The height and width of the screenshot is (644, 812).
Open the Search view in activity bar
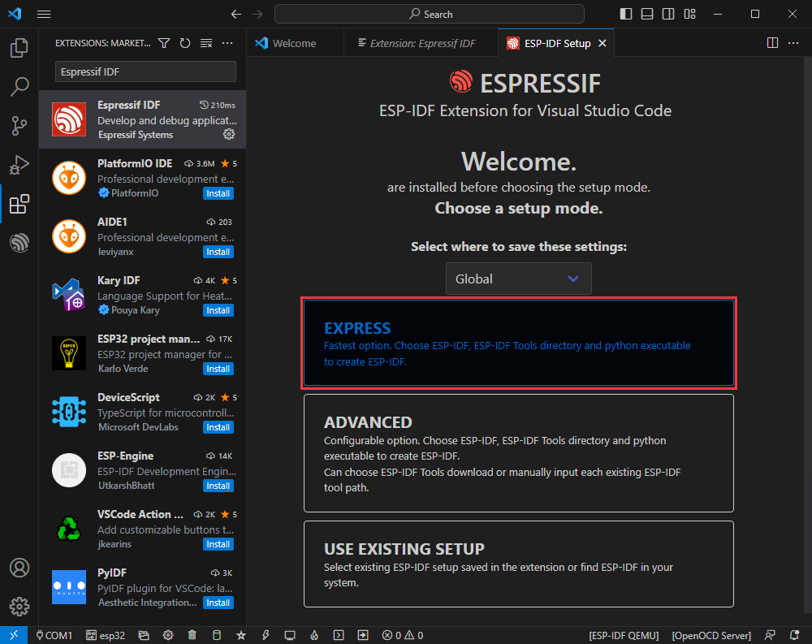click(x=19, y=87)
